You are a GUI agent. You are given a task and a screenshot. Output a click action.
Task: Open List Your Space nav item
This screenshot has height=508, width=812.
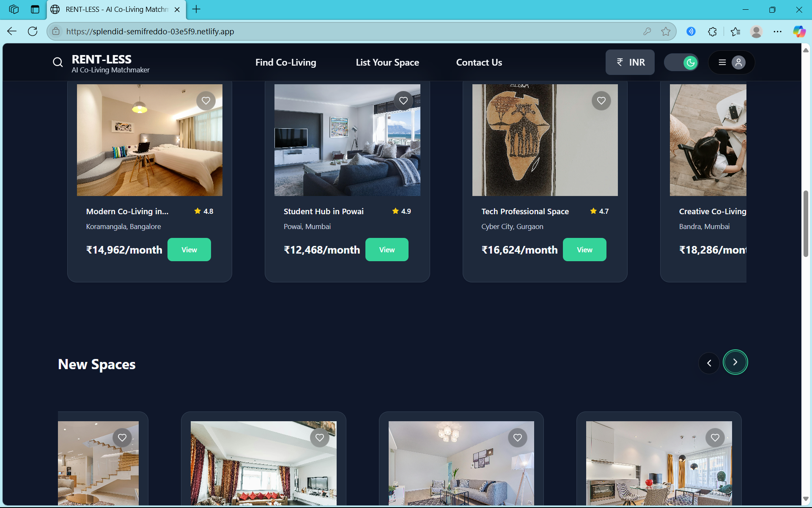tap(387, 63)
